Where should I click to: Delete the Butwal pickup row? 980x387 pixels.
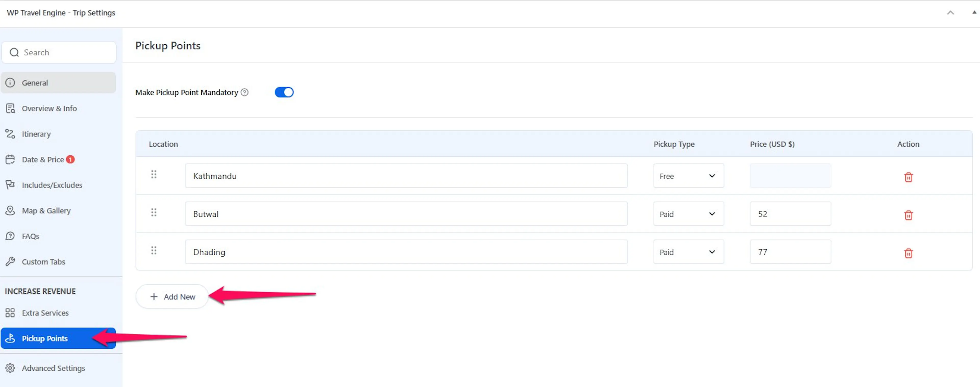[908, 215]
